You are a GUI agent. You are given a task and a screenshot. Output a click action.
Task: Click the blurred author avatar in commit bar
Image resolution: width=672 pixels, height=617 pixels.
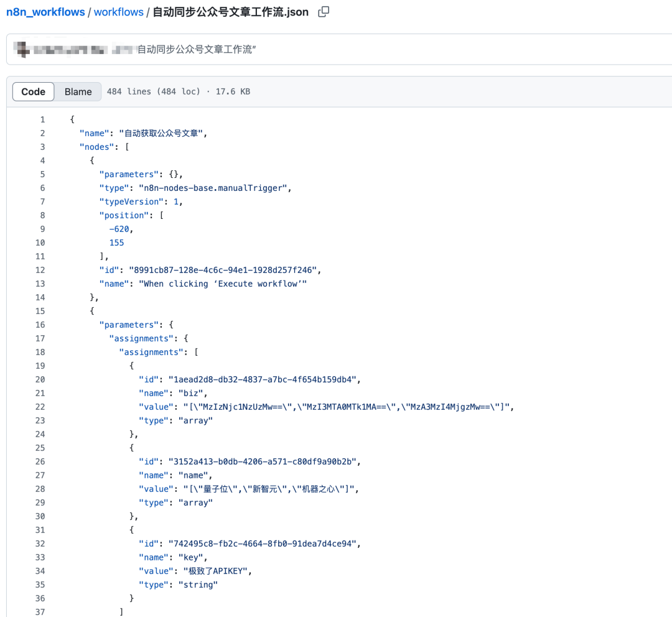[21, 49]
